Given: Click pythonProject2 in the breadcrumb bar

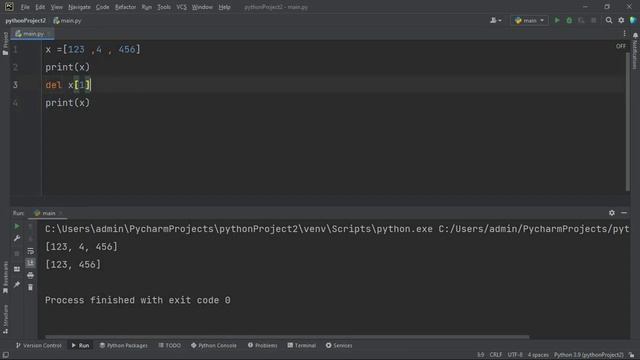Looking at the screenshot, I should [x=25, y=20].
